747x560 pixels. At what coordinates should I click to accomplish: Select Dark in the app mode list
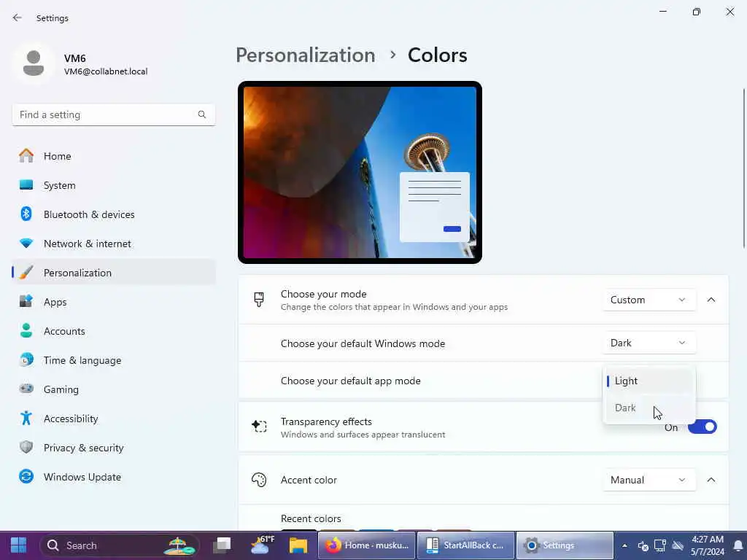[x=649, y=408]
